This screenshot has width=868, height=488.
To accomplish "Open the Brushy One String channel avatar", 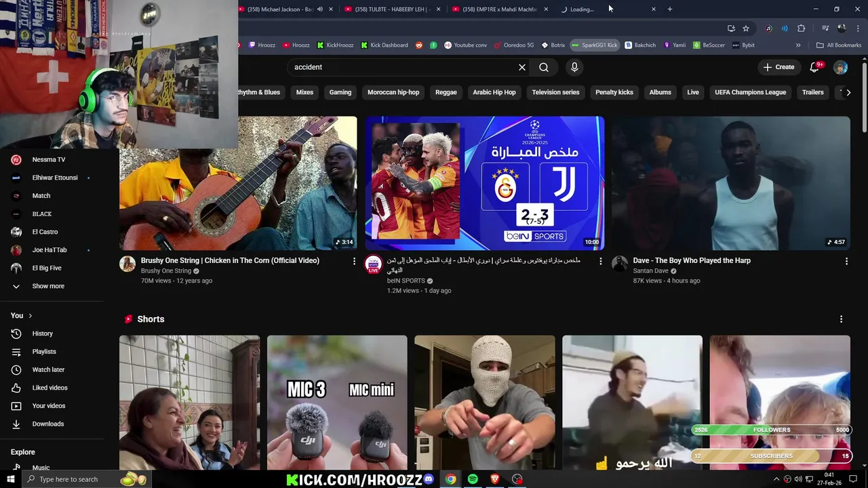I will 127,264.
